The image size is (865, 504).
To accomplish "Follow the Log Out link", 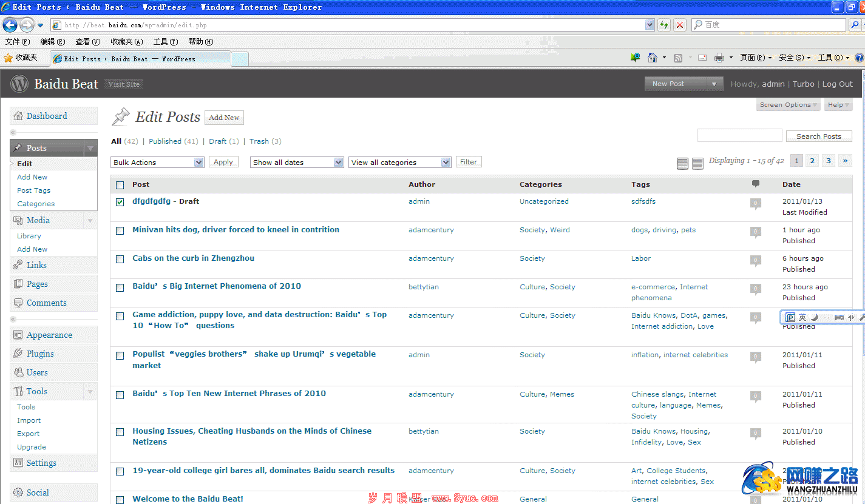I will (x=838, y=84).
